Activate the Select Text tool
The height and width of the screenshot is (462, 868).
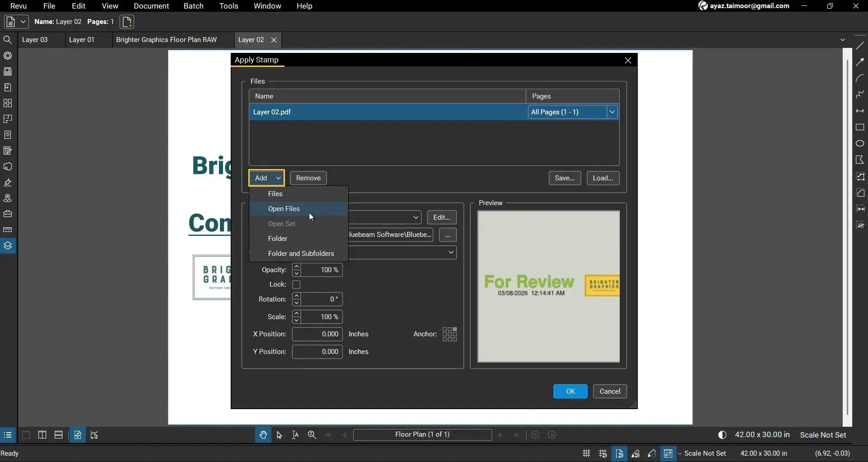(x=295, y=435)
